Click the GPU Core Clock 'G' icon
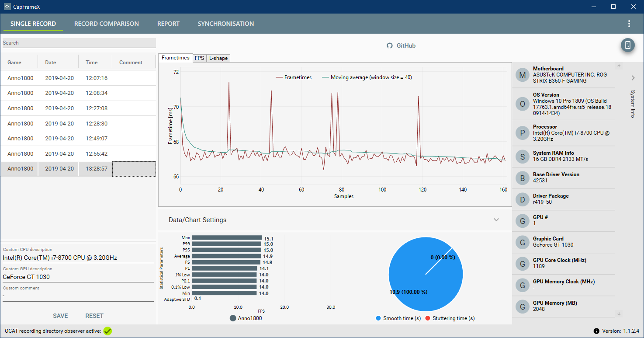644x338 pixels. tap(523, 263)
